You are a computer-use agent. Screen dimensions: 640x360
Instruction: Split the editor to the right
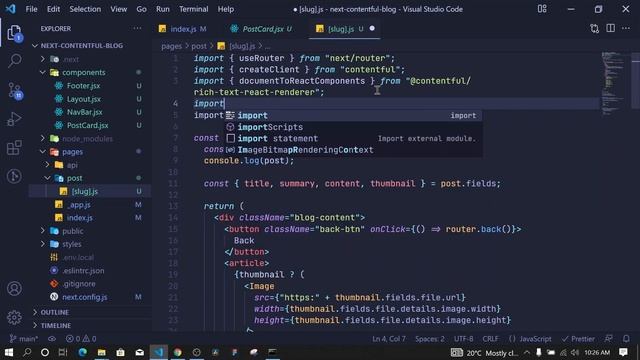[x=610, y=28]
